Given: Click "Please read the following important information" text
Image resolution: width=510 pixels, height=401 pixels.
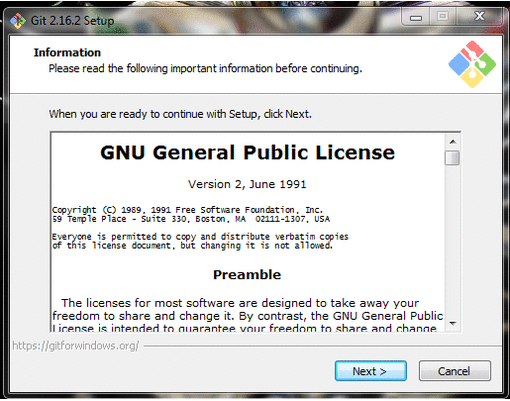Looking at the screenshot, I should [205, 69].
